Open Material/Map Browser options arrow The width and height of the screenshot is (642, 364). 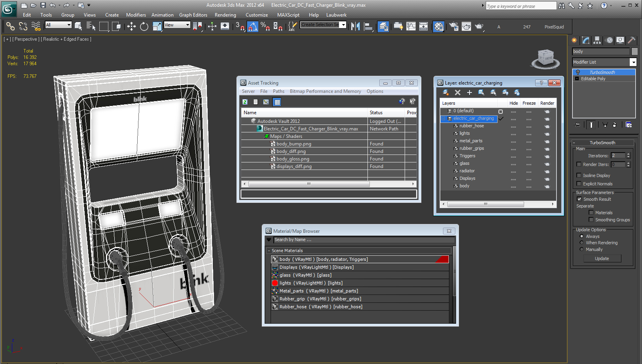pos(269,240)
